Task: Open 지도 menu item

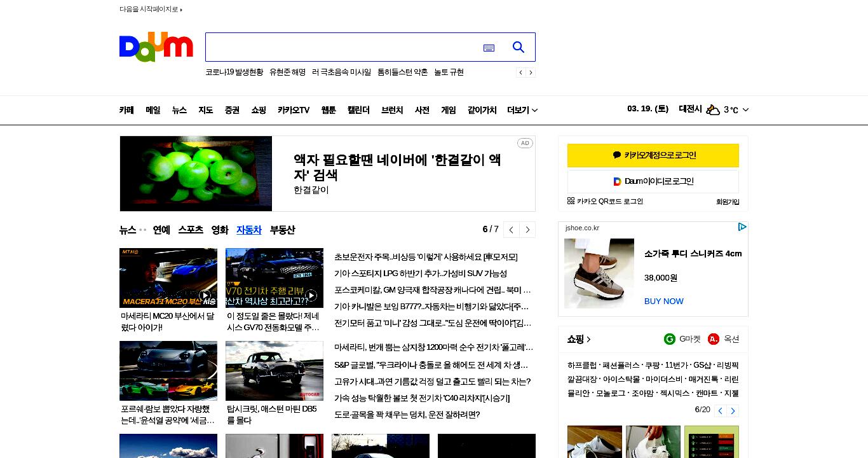Action: tap(206, 110)
